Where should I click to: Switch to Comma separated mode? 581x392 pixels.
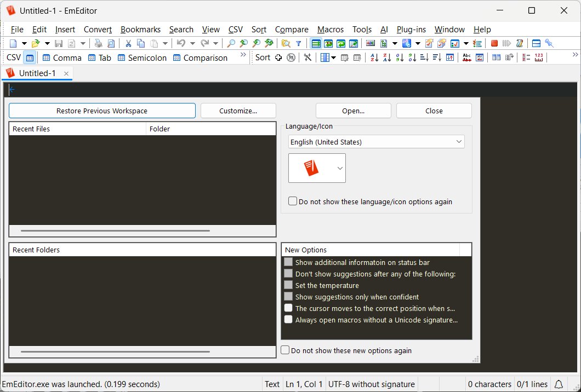(x=62, y=57)
